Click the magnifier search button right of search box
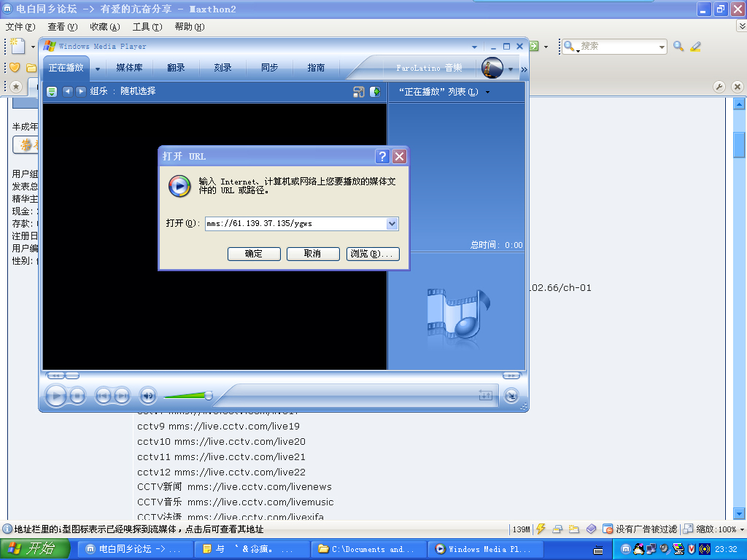This screenshot has height=560, width=747. coord(678,46)
